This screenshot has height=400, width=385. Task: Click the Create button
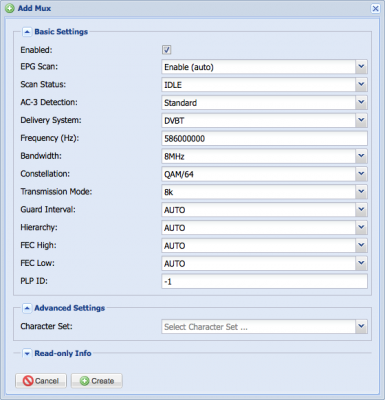tap(97, 381)
